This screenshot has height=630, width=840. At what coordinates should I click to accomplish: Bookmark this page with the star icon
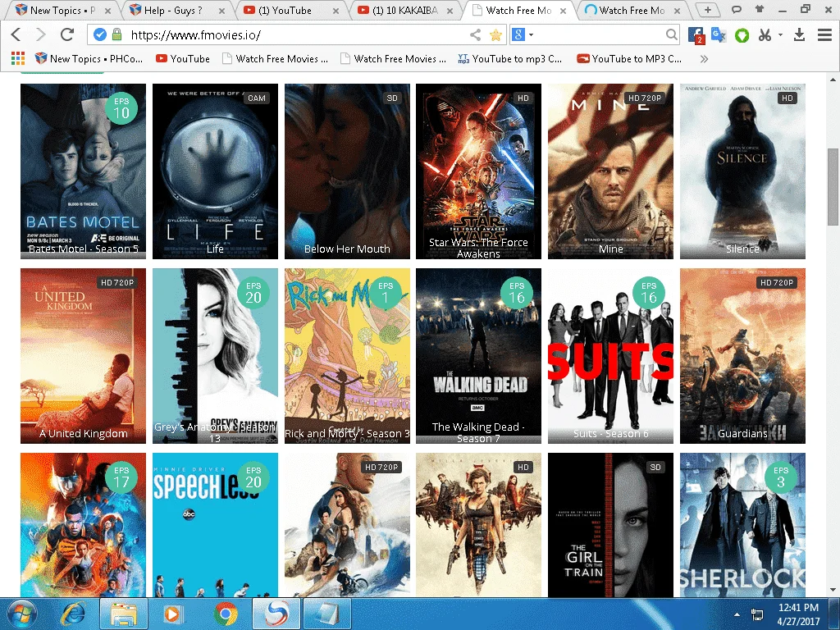495,34
